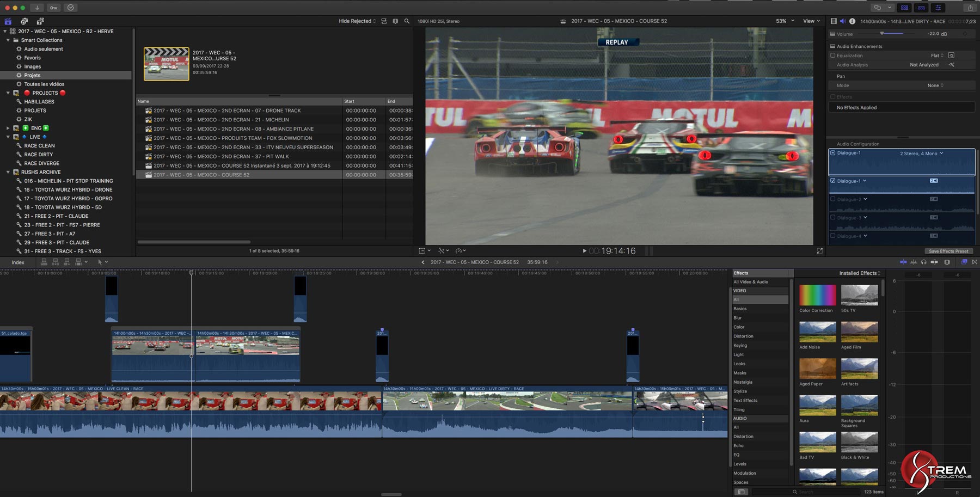The width and height of the screenshot is (980, 497).
Task: Select the Keying effects category
Action: (740, 345)
